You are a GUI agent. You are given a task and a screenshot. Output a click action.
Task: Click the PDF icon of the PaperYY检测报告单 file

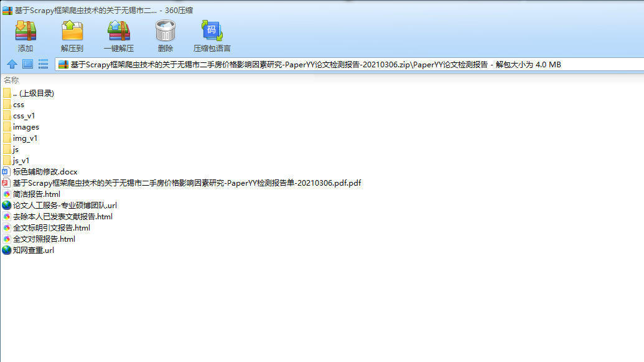tap(6, 183)
